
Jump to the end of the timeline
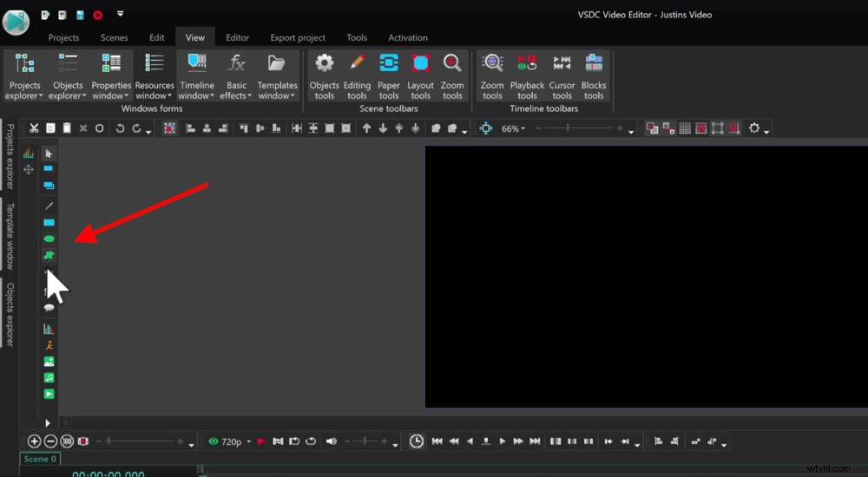tap(535, 441)
